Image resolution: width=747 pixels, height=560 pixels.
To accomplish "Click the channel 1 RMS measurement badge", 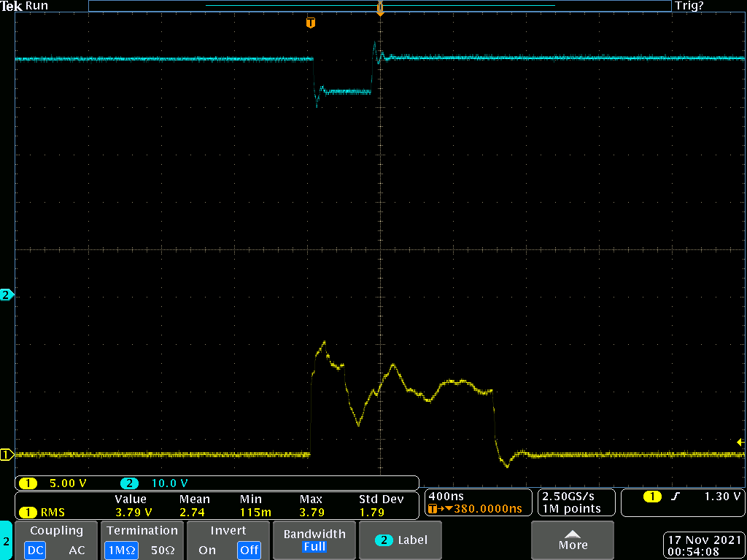I will (28, 513).
